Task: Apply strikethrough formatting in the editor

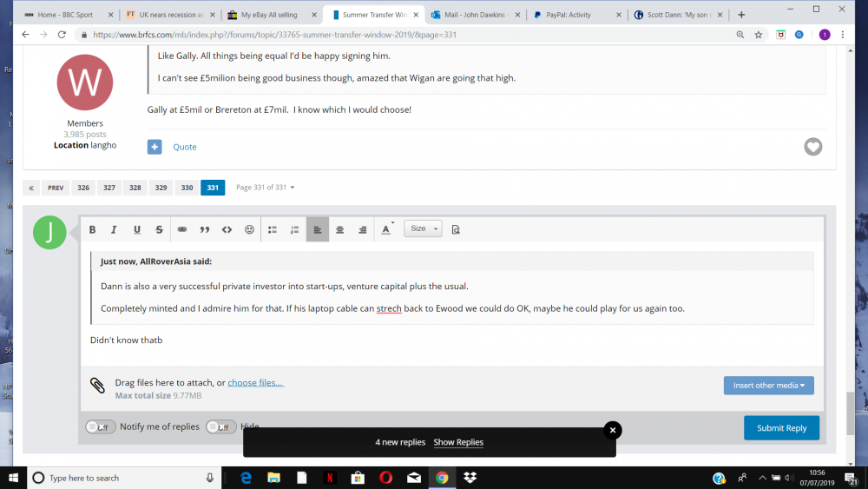Action: pyautogui.click(x=159, y=229)
